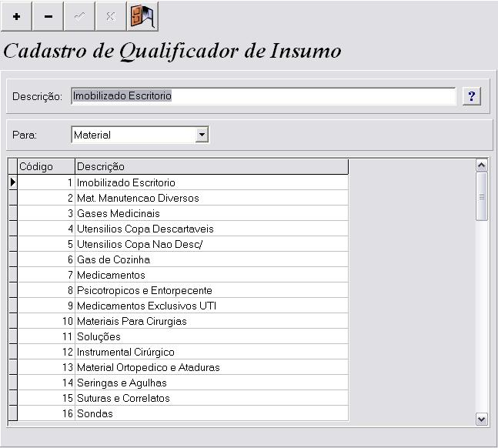Image resolution: width=498 pixels, height=448 pixels.
Task: Select the Gas de Cozinha row
Action: [113, 259]
